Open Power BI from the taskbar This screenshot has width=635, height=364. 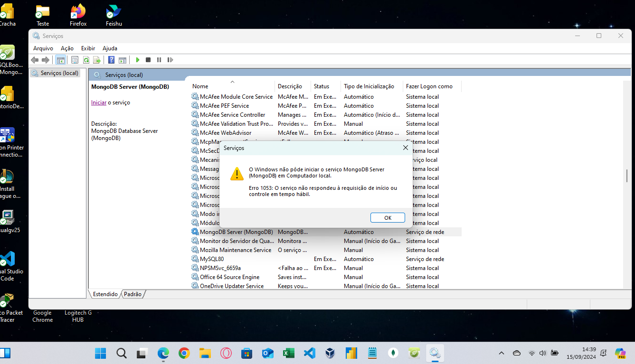(x=351, y=353)
